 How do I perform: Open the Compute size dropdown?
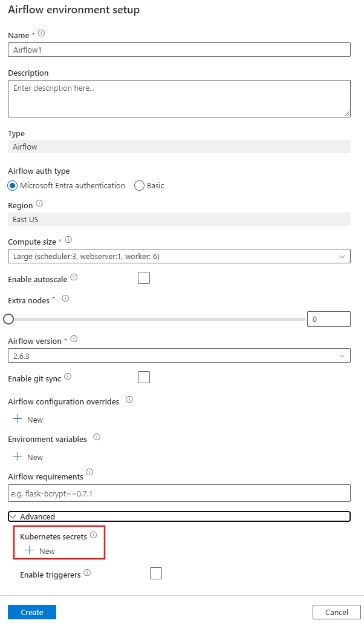tap(179, 257)
